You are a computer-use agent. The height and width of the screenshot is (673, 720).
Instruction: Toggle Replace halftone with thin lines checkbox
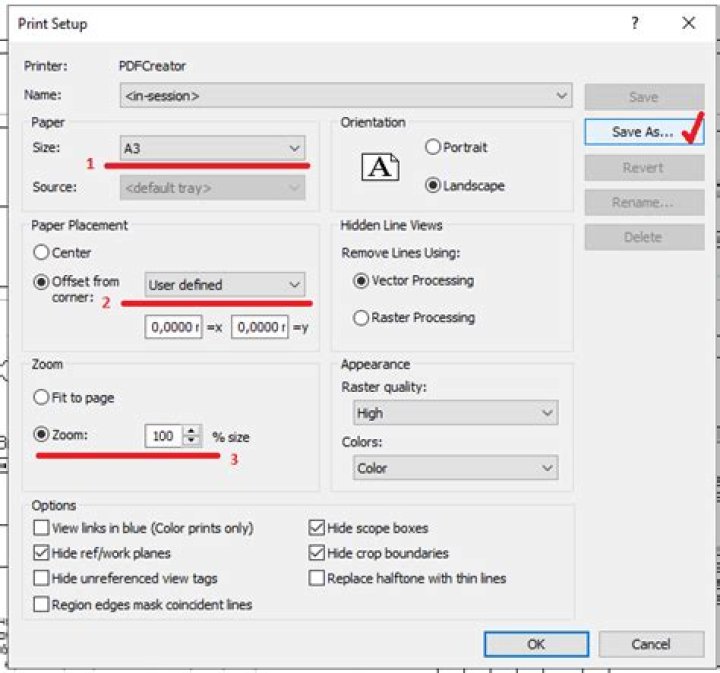pyautogui.click(x=317, y=578)
